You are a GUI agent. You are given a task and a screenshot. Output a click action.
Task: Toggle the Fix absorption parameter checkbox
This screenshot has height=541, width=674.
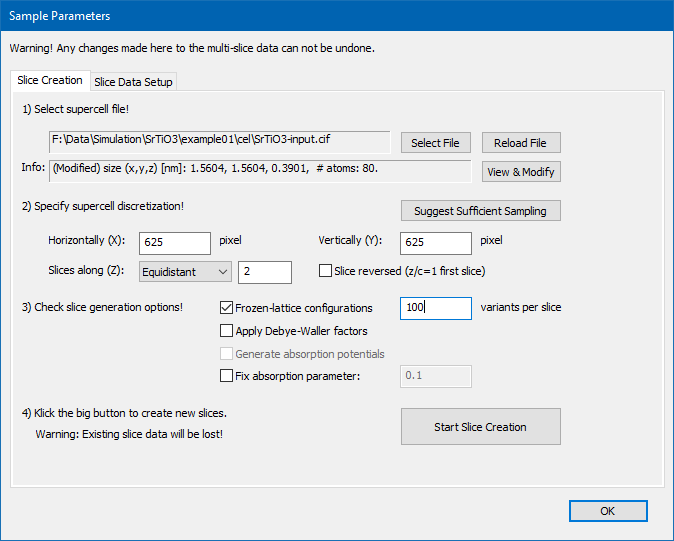226,376
